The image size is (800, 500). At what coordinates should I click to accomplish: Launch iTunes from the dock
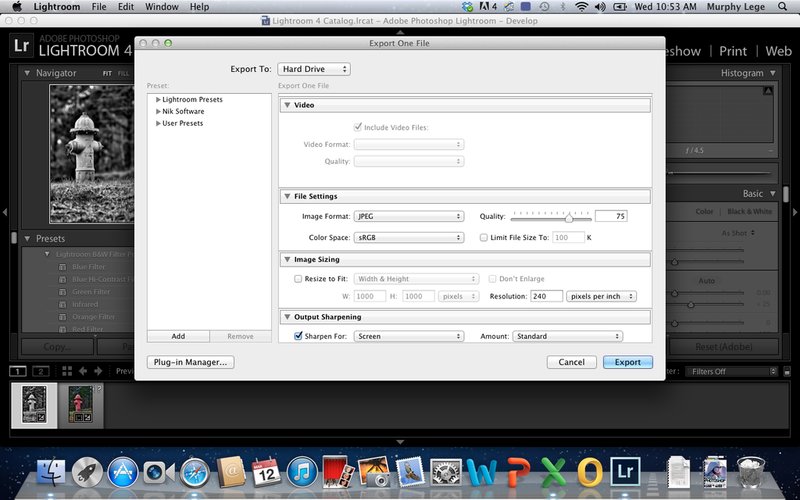pos(302,472)
